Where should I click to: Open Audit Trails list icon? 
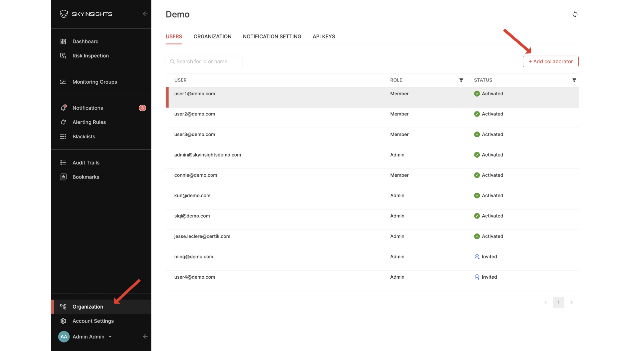click(x=63, y=162)
